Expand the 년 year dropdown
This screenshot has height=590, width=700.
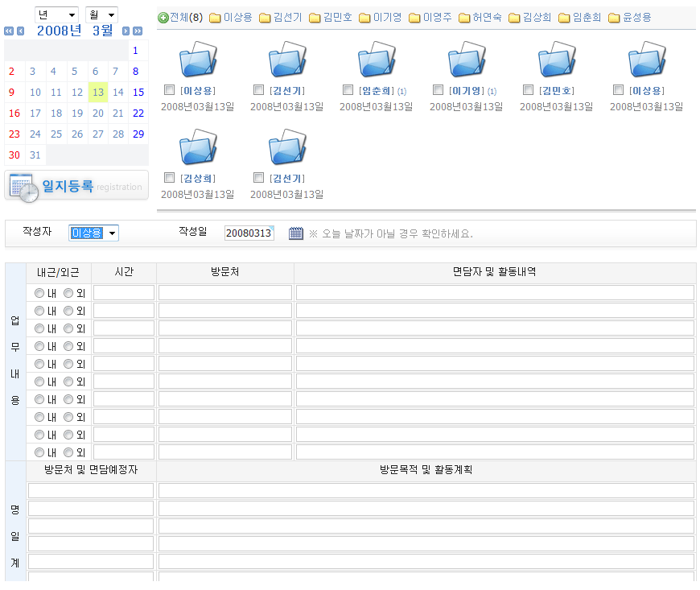tap(56, 14)
